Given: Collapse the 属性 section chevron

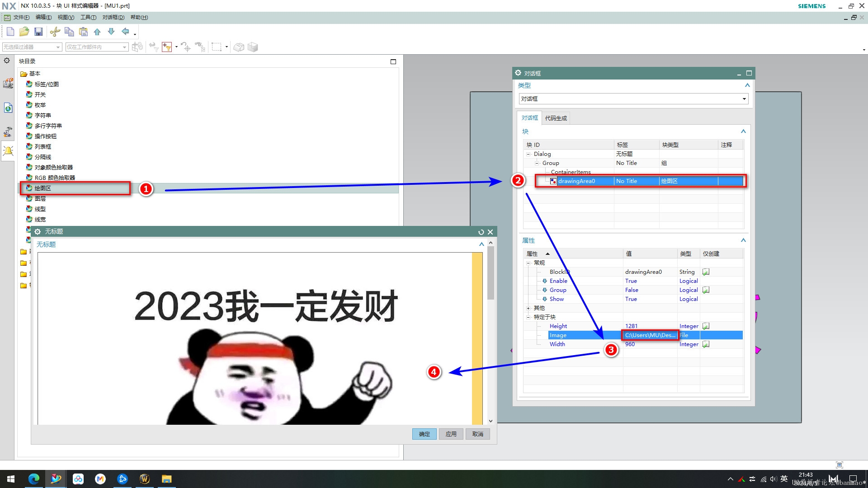Looking at the screenshot, I should (743, 240).
